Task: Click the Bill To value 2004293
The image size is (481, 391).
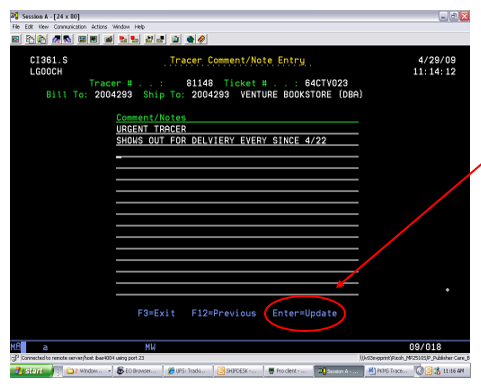Action: pos(113,95)
